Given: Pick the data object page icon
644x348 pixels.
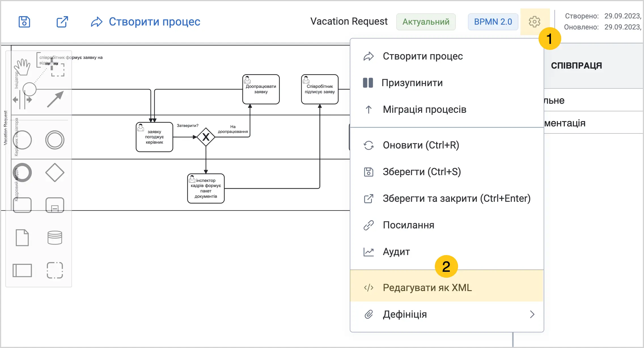Looking at the screenshot, I should point(22,238).
